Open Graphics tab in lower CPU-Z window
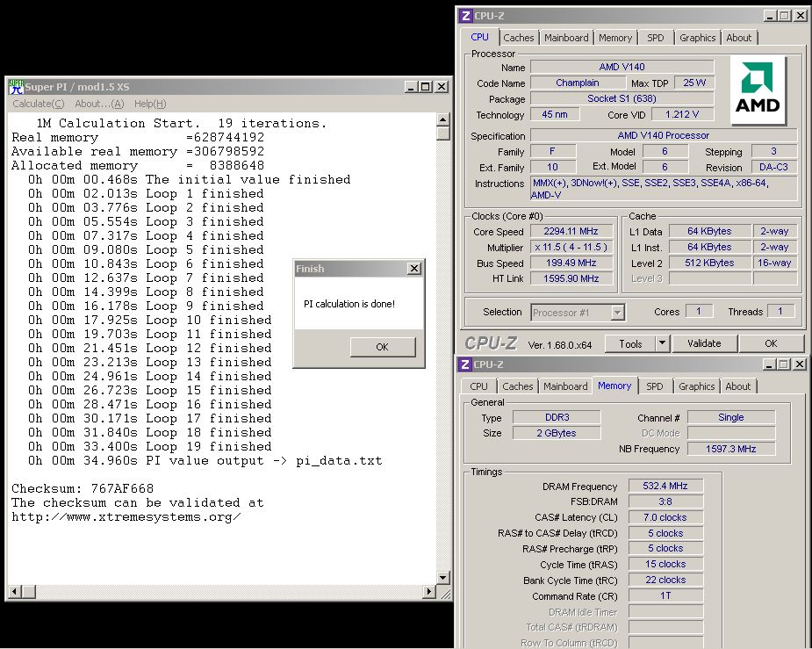The width and height of the screenshot is (812, 649). pyautogui.click(x=696, y=386)
